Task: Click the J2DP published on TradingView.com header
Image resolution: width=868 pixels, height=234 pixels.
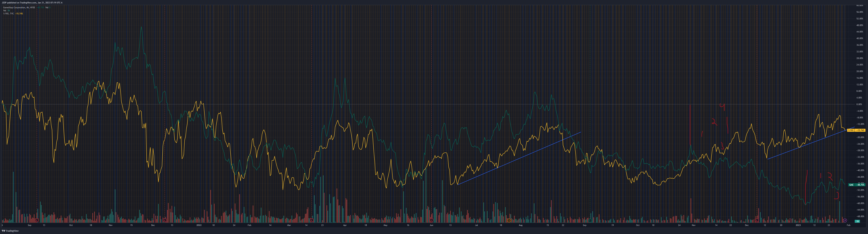Action: click(32, 2)
